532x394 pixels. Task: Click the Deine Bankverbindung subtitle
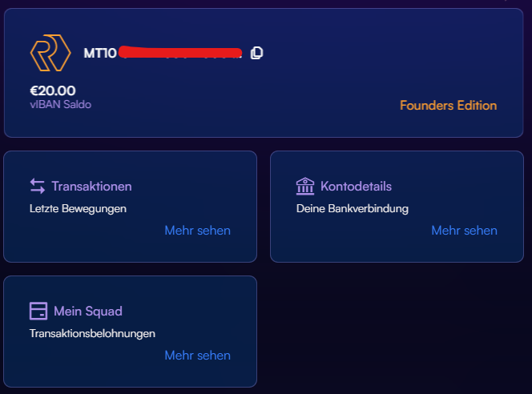tap(353, 208)
